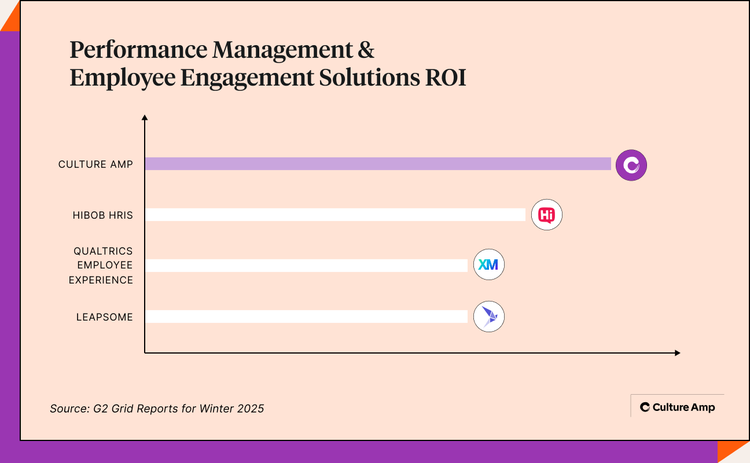The height and width of the screenshot is (463, 750).
Task: Click the LEAPSOME axis label
Action: (x=105, y=317)
